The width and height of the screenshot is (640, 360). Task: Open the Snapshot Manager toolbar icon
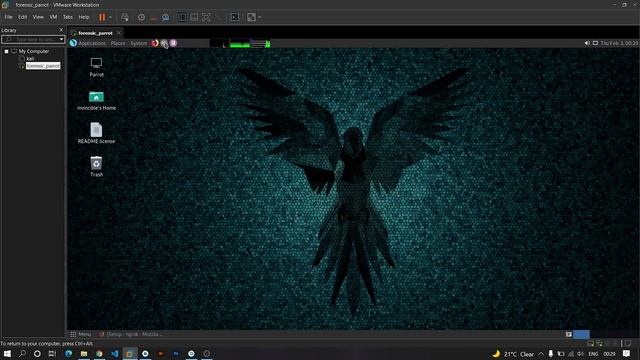(x=166, y=17)
